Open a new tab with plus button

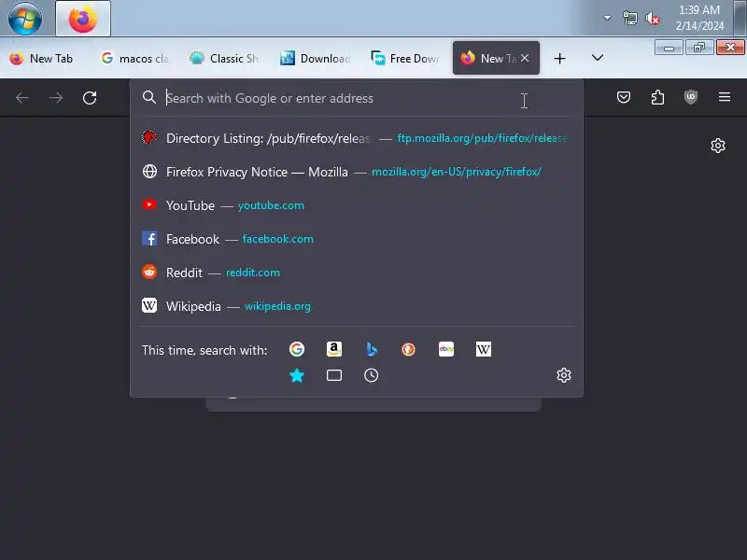click(x=559, y=59)
